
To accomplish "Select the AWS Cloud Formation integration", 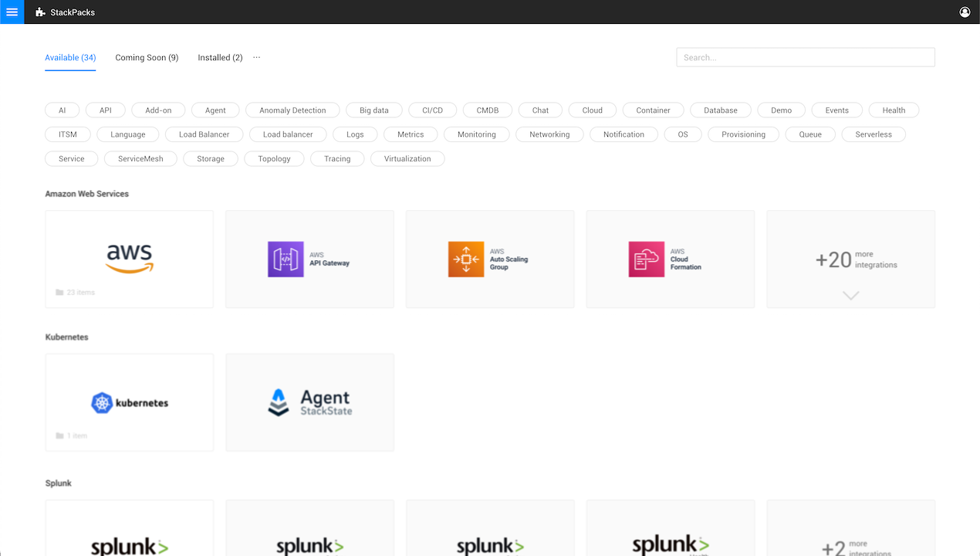I will (x=671, y=259).
